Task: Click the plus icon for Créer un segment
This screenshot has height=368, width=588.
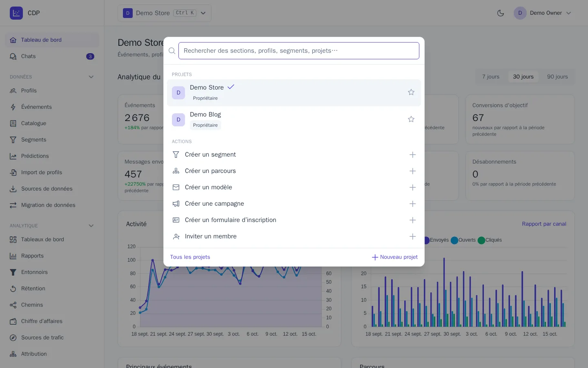Action: (x=413, y=155)
